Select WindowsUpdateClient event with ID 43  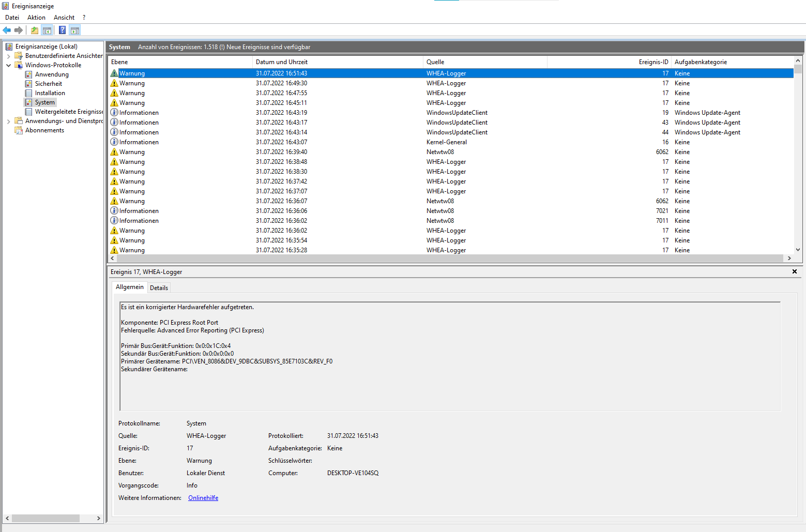(x=451, y=123)
